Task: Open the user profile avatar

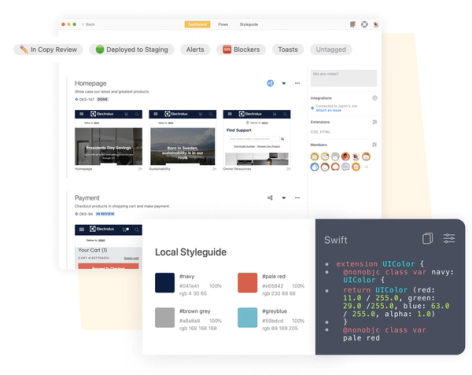Action: click(x=376, y=24)
